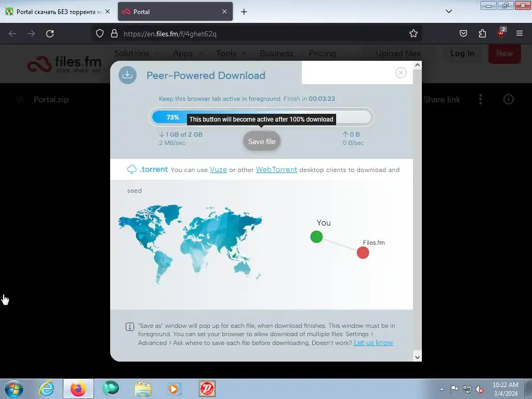Open Windows Media Player from taskbar
This screenshot has height=399, width=532.
click(x=175, y=389)
